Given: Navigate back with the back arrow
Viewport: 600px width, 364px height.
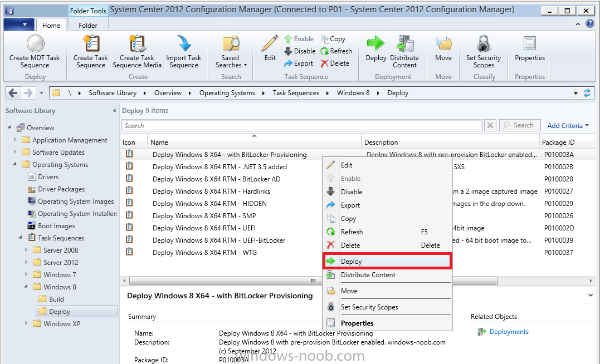Looking at the screenshot, I should click(x=13, y=93).
